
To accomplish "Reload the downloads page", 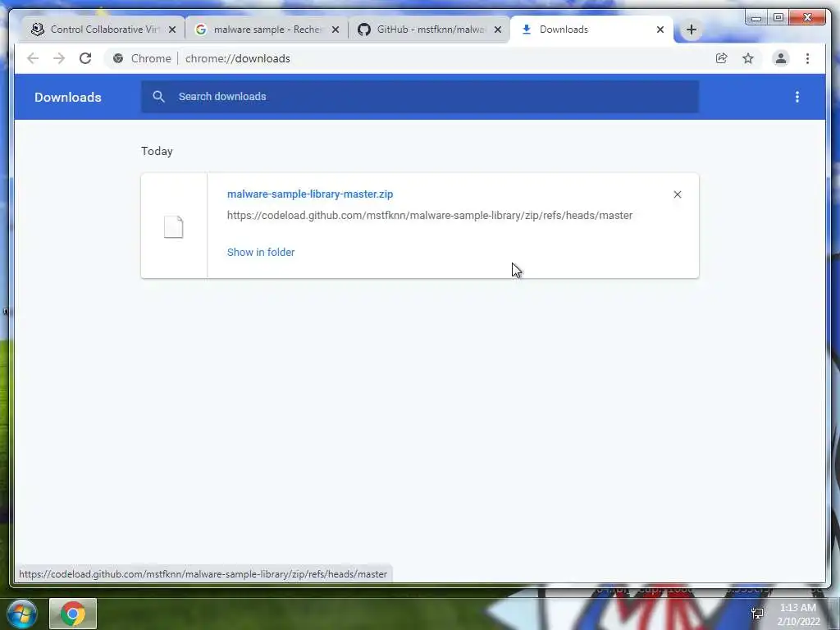I will tap(85, 58).
